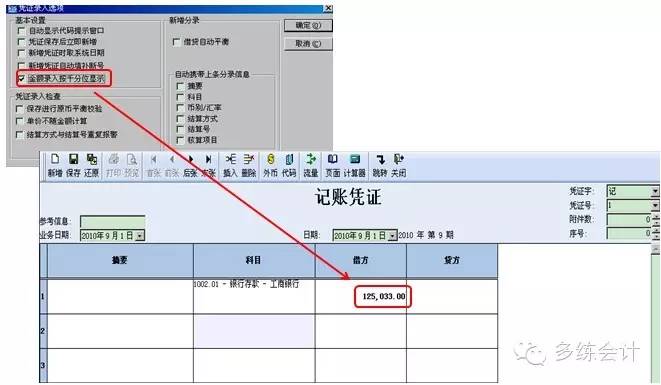Click the 附件数 value field
661x385 pixels.
tap(629, 219)
